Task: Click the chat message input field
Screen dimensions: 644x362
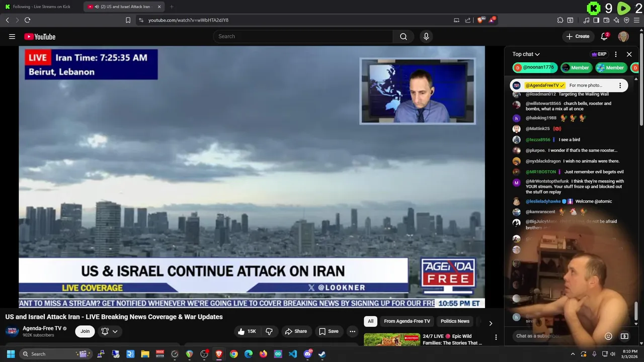Action: pyautogui.click(x=557, y=336)
